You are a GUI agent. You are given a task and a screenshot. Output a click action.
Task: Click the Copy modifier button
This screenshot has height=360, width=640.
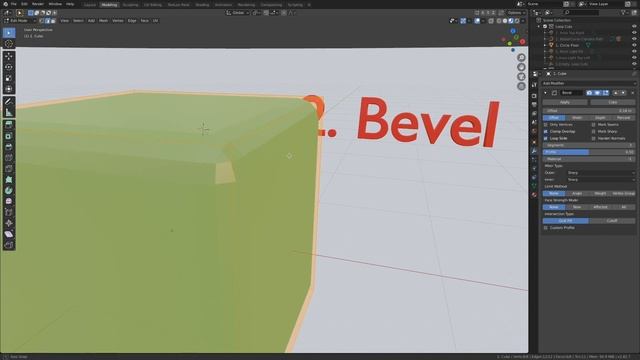tap(612, 102)
